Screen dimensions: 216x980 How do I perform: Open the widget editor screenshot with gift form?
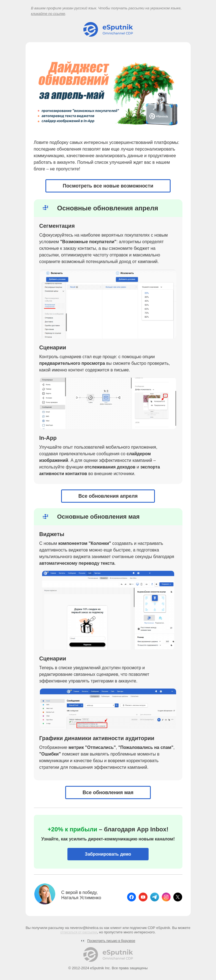[x=108, y=610]
